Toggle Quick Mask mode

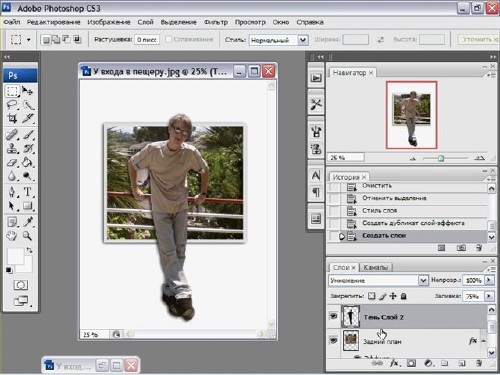pos(21,285)
